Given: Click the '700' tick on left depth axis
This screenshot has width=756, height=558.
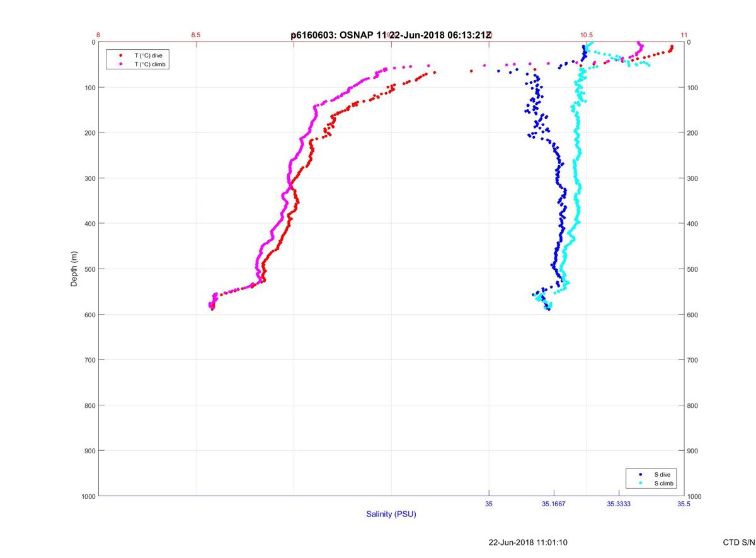Looking at the screenshot, I should 89,360.
